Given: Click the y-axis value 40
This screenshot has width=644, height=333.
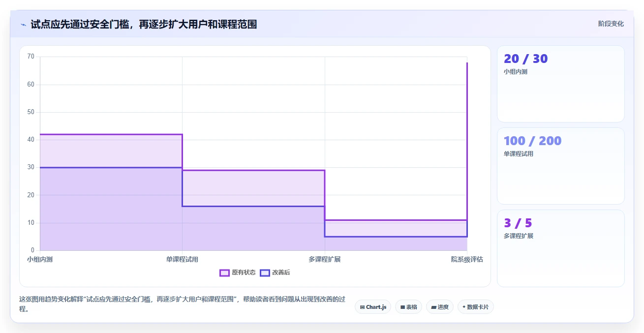Looking at the screenshot, I should pyautogui.click(x=31, y=140).
